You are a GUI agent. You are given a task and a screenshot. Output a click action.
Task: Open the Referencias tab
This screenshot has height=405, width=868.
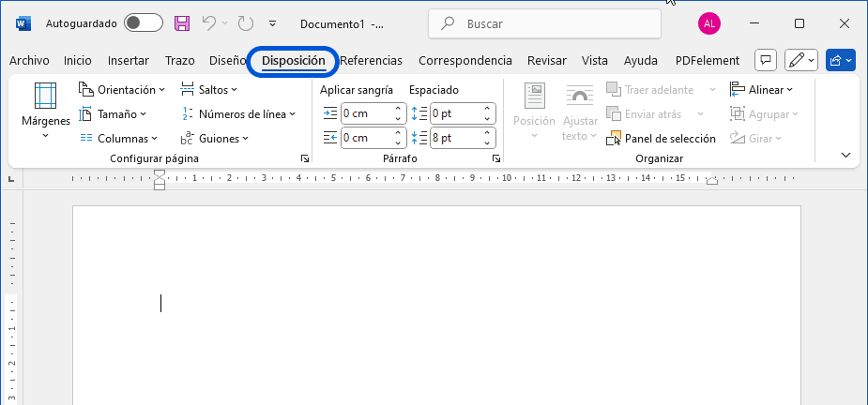(x=371, y=61)
